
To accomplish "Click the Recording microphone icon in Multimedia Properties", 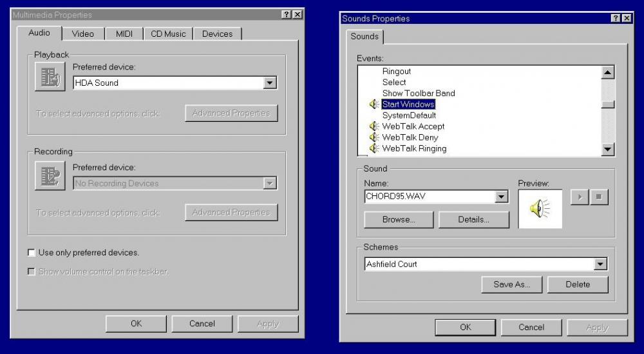I will coord(50,176).
